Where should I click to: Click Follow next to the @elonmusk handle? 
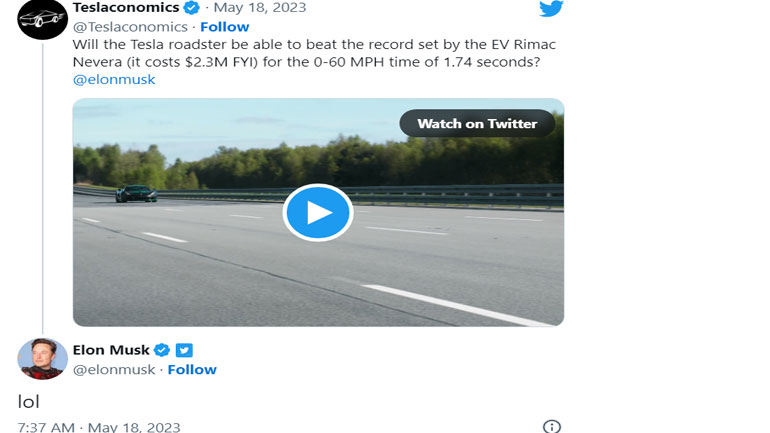coord(192,370)
